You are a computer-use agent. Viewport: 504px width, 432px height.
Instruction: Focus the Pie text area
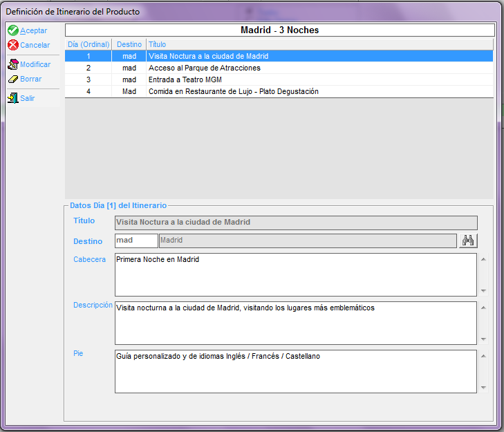[x=296, y=372]
